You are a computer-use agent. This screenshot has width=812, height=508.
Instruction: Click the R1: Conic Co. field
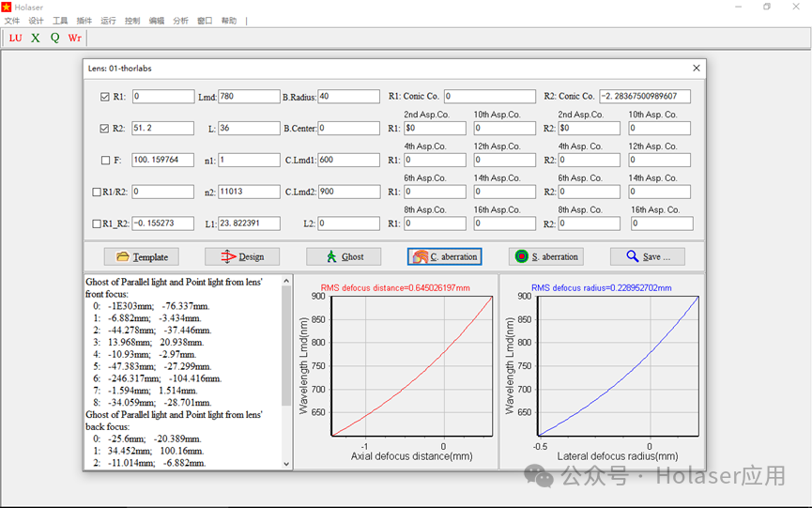490,97
